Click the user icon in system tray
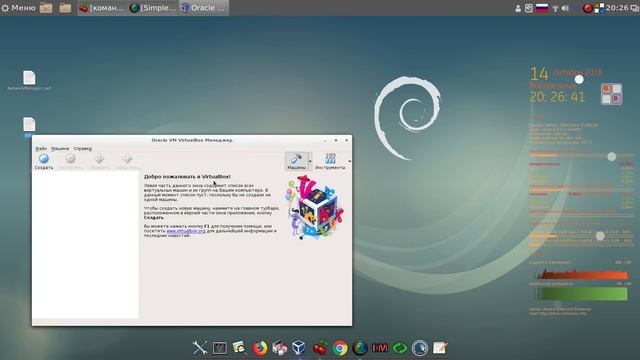Screen dimensions: 640x360 (518, 8)
